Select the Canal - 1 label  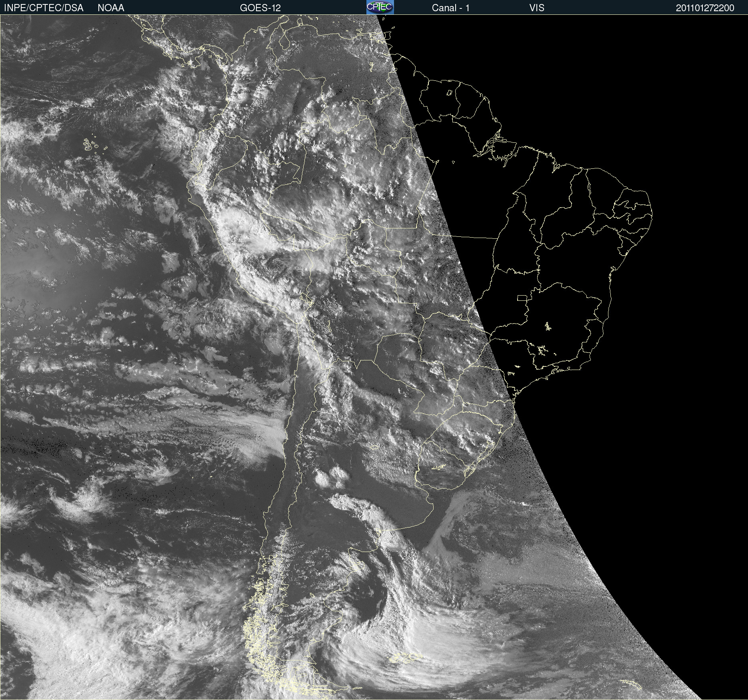point(450,8)
